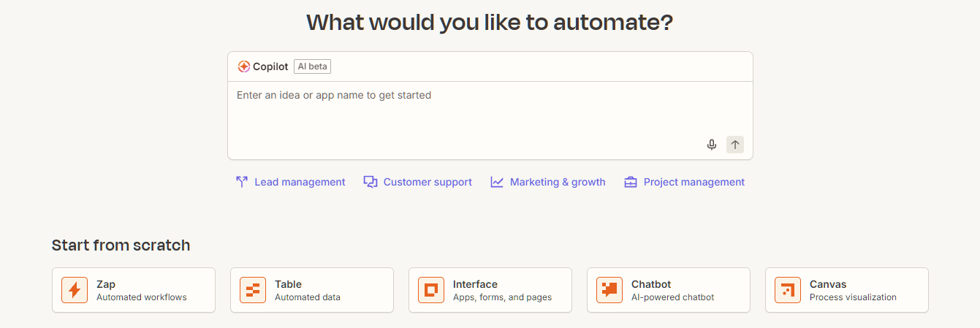Activate the microphone voice input icon

(711, 145)
